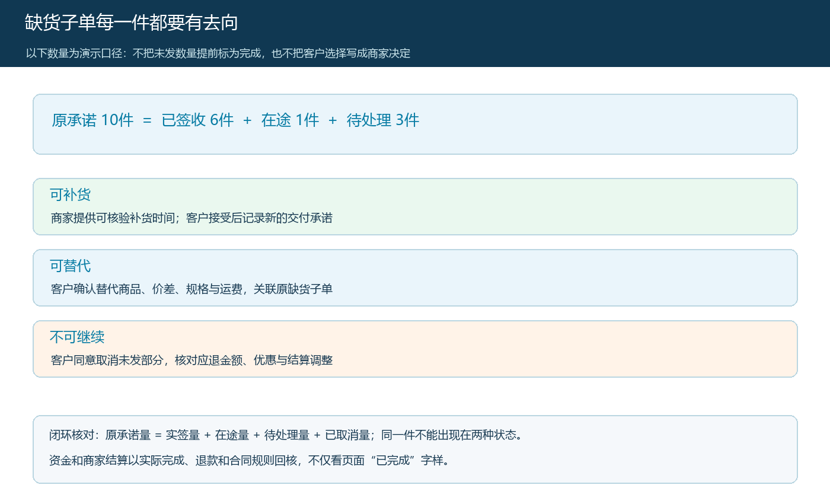Select the line 客户确认替代商品、价差、规格与运费
Image resolution: width=830 pixels, height=504 pixels.
[x=192, y=289]
